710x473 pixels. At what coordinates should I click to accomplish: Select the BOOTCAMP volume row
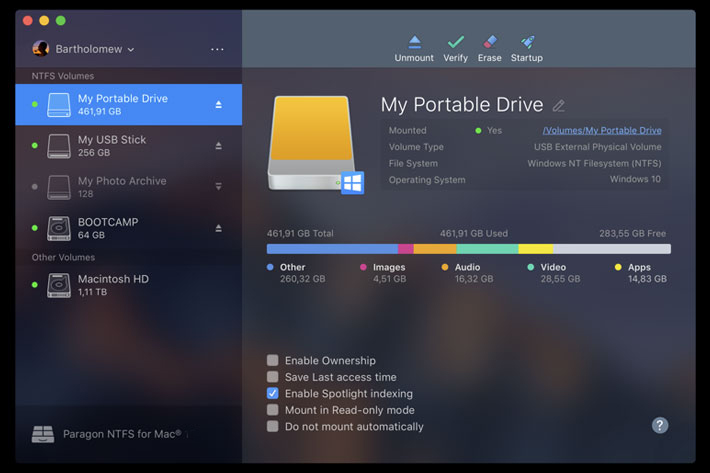click(129, 228)
